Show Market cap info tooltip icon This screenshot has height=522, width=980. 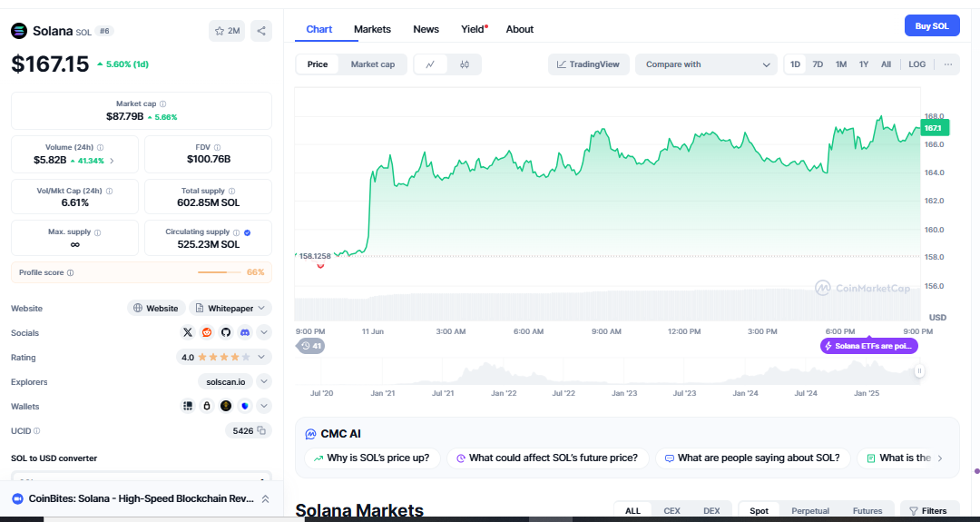[x=163, y=103]
